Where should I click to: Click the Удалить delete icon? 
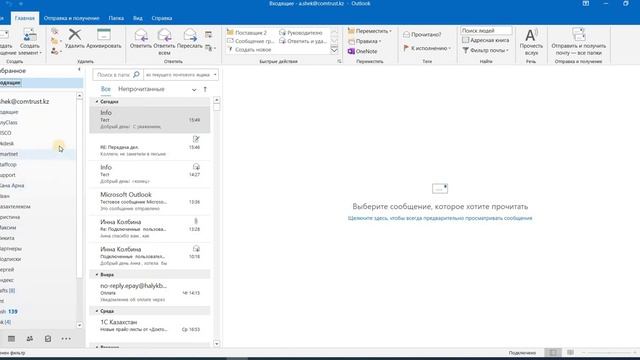(75, 35)
